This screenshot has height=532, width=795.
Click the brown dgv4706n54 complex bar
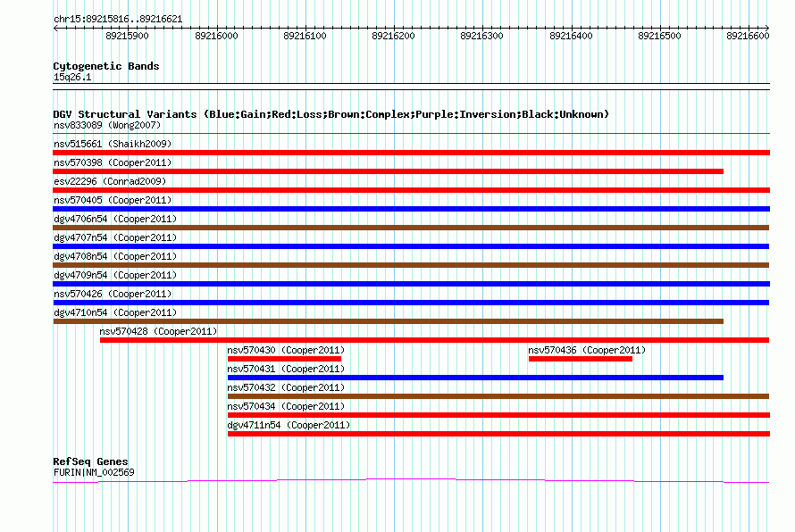(411, 228)
